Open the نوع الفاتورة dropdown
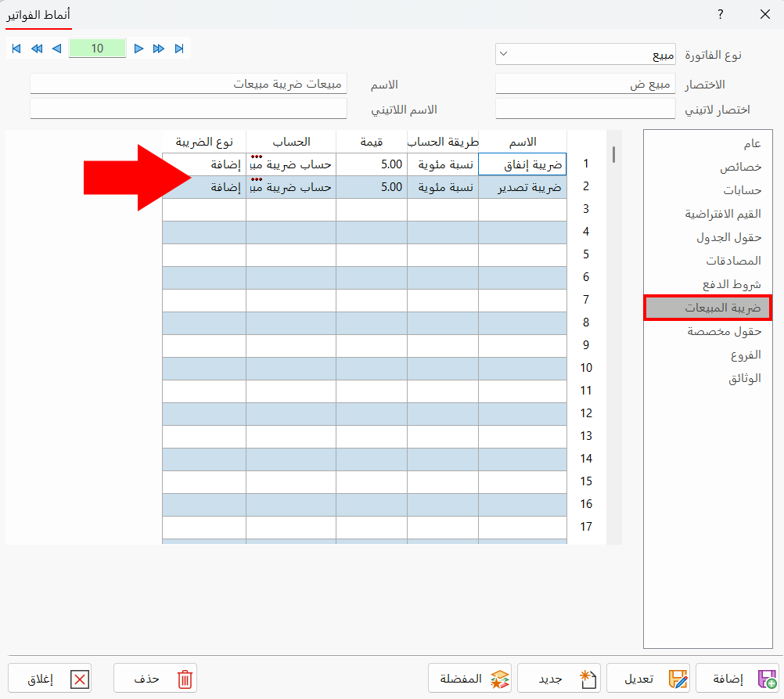Screen dimensions: 784x699 tap(585, 54)
